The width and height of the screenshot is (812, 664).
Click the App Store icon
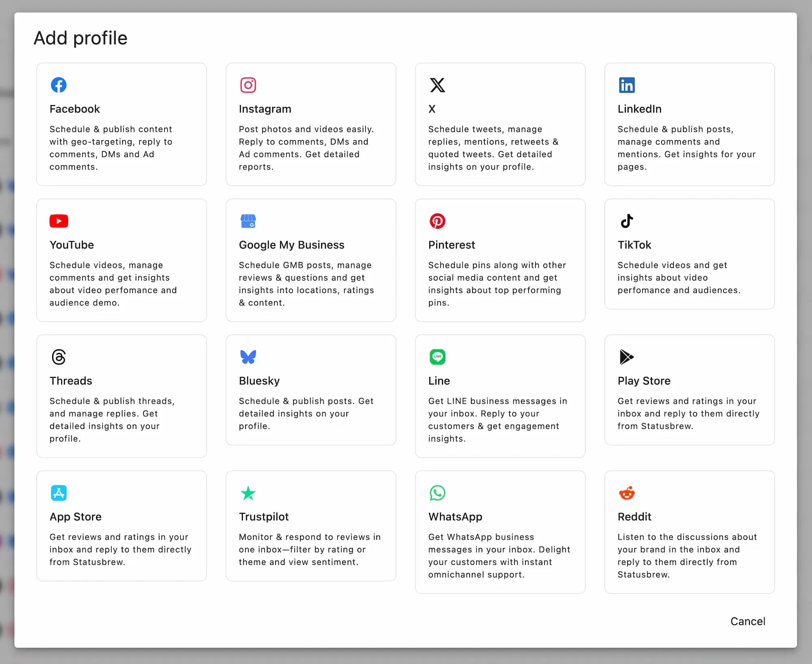pos(58,493)
